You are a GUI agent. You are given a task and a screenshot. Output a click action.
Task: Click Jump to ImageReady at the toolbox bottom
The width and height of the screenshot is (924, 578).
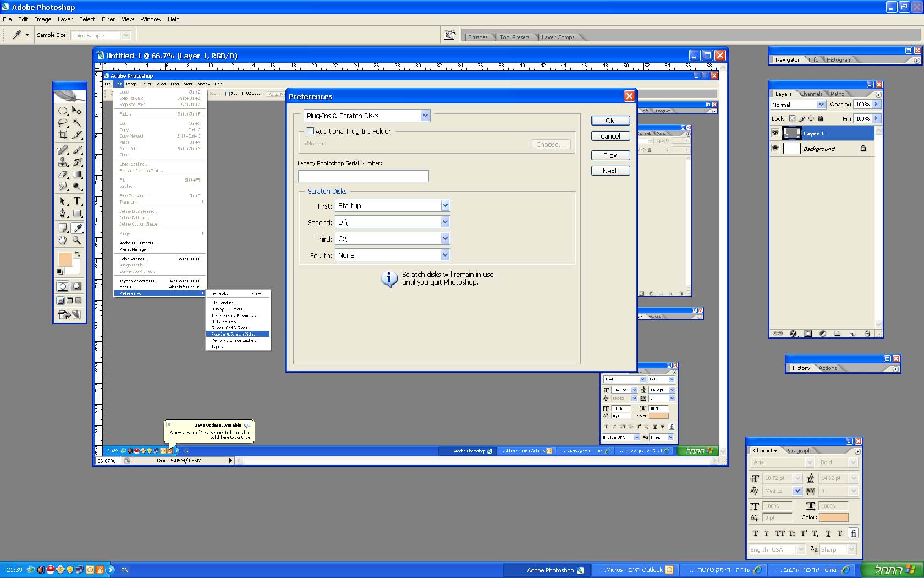tap(69, 315)
